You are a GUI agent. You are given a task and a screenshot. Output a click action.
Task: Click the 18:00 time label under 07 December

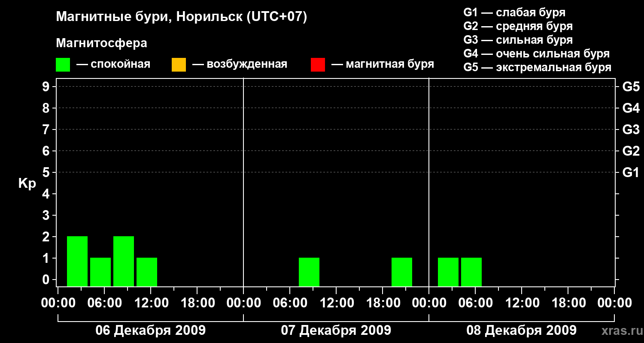coord(383,303)
